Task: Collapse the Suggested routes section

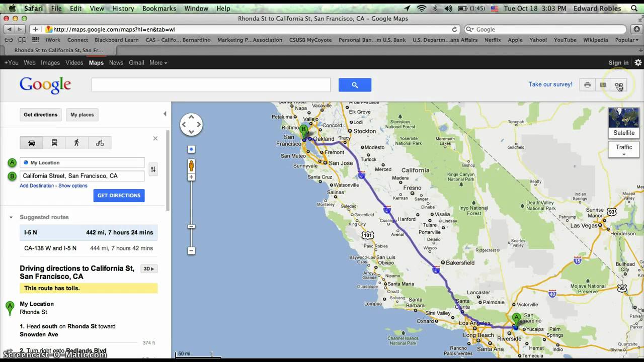Action: (11, 217)
